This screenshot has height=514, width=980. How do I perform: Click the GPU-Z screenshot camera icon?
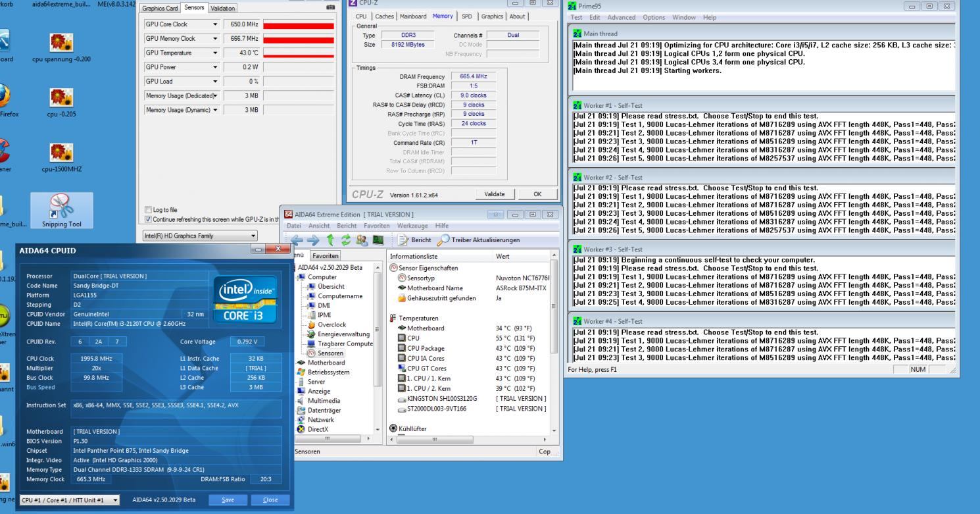(x=330, y=8)
